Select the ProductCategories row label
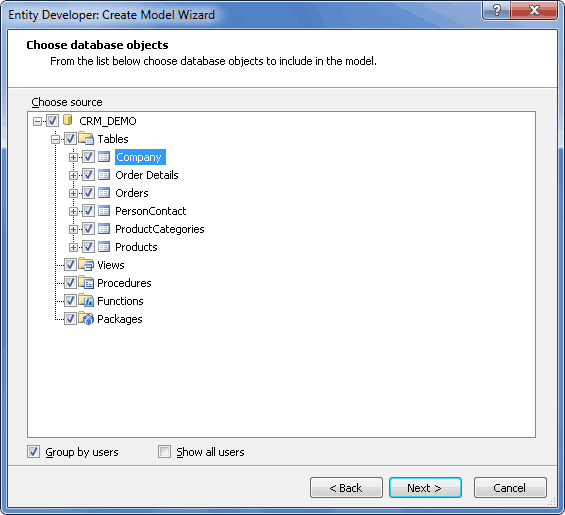The width and height of the screenshot is (565, 515). pos(160,229)
